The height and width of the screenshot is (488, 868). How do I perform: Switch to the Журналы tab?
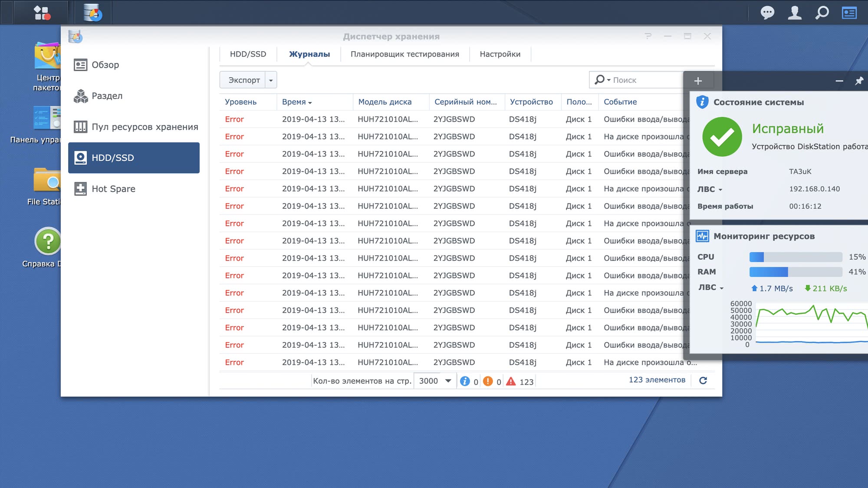(309, 54)
